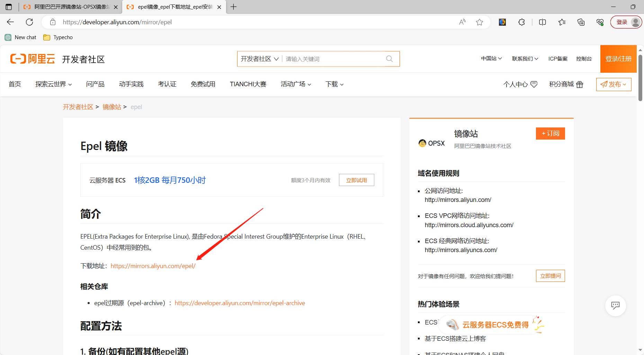This screenshot has height=355, width=644.
Task: Open New chat bookmark
Action: [20, 37]
